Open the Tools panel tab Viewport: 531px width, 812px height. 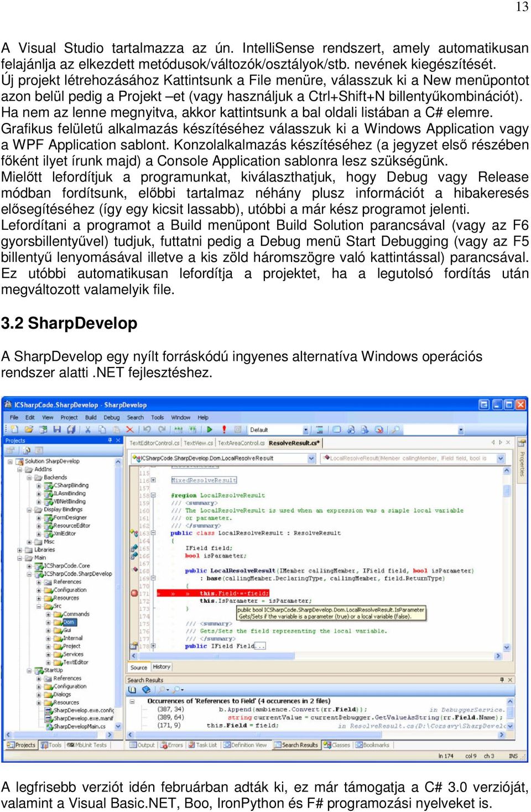pos(51,745)
